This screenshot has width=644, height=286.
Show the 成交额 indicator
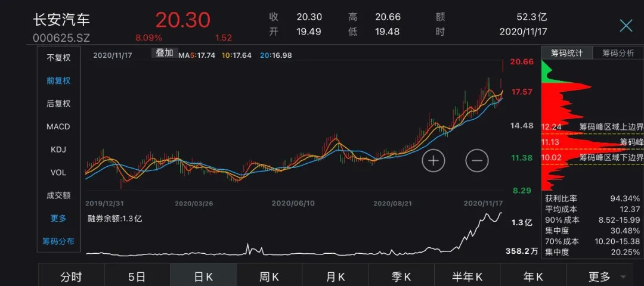[58, 195]
